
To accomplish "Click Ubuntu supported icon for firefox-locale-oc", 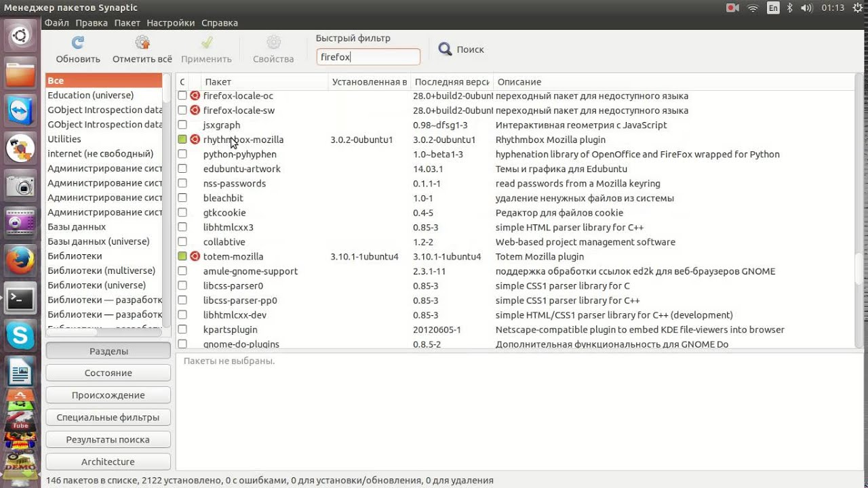I will [x=195, y=96].
